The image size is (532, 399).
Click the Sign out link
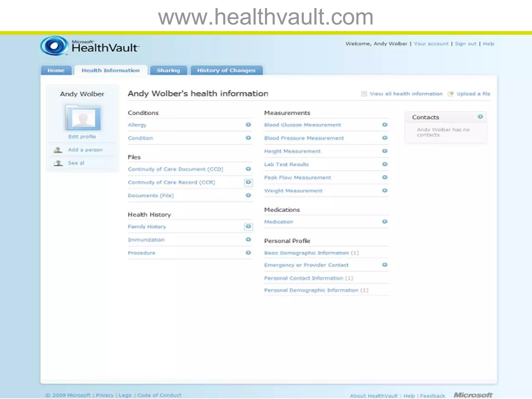point(465,44)
